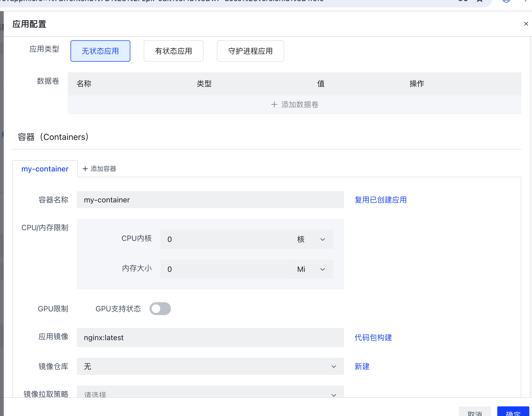Open the 复用已创建应用 link
The height and width of the screenshot is (416, 532).
[381, 200]
